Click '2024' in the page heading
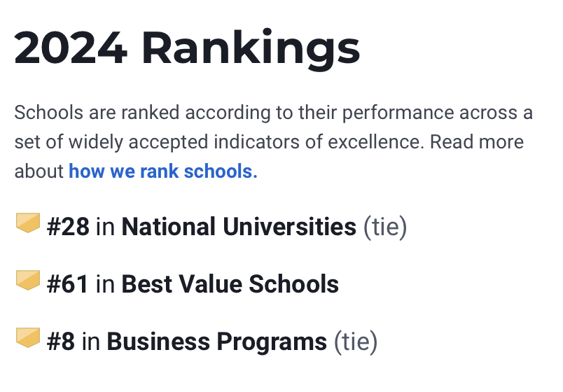 point(71,48)
